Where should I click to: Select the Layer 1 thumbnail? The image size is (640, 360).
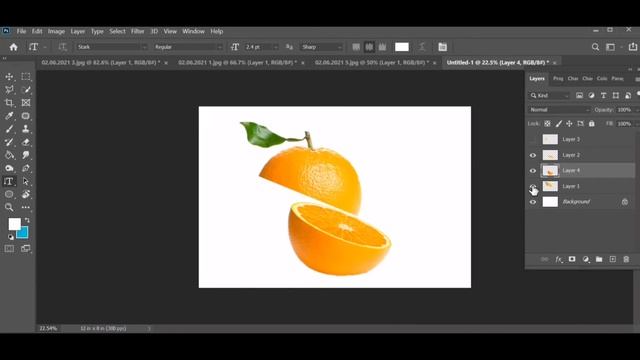[x=550, y=186]
